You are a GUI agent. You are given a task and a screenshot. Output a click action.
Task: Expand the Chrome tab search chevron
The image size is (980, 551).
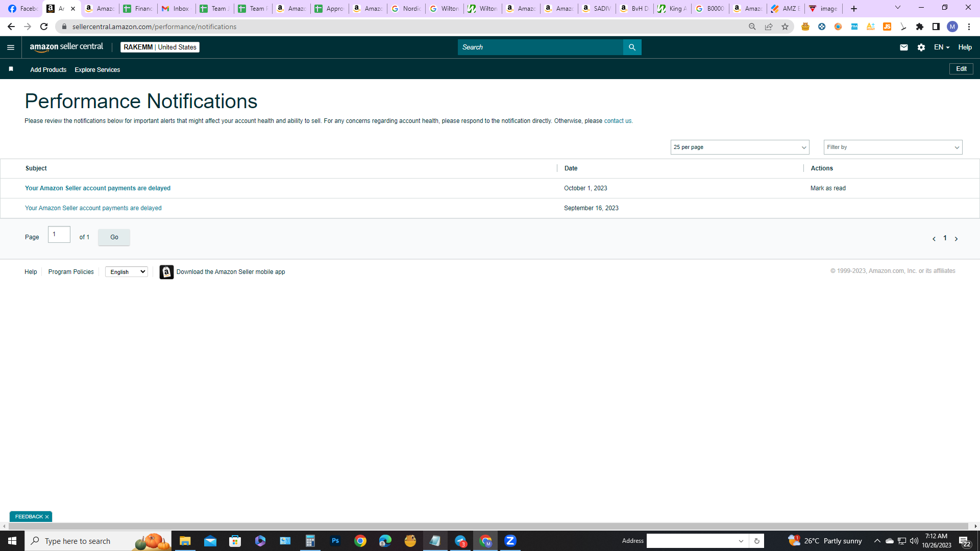tap(898, 8)
